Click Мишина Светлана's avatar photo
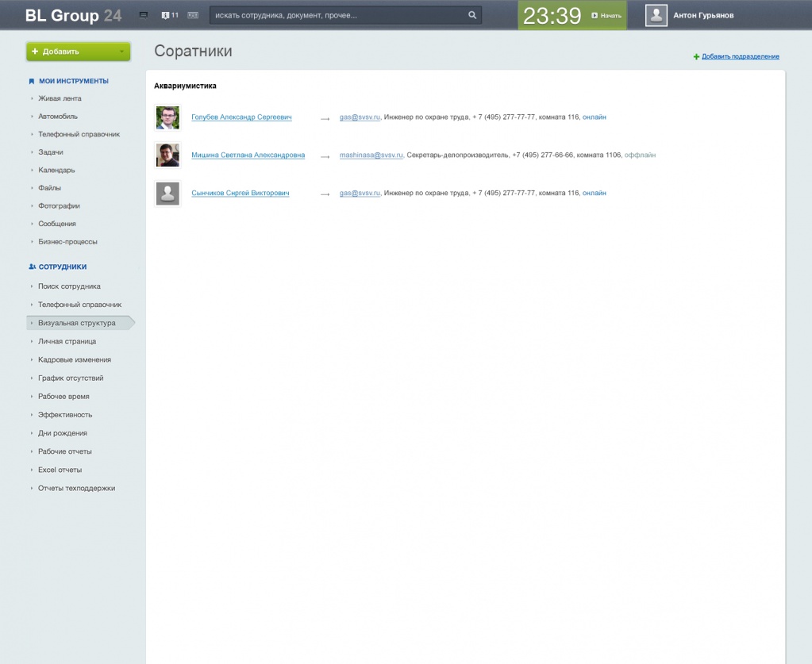Viewport: 812px width, 664px height. click(167, 155)
